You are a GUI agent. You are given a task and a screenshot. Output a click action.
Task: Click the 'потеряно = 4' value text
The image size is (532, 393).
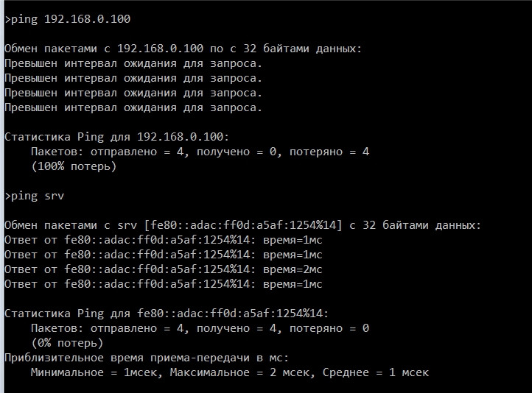pyautogui.click(x=329, y=152)
